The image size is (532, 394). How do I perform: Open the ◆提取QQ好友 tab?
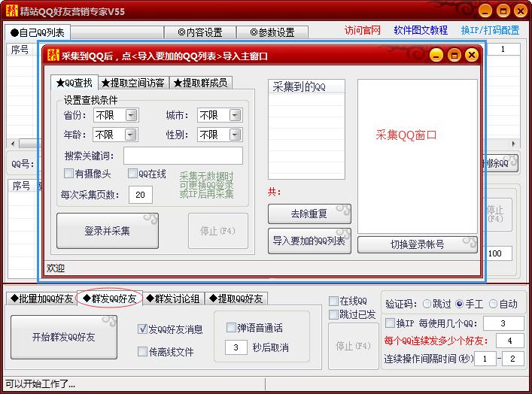237,299
